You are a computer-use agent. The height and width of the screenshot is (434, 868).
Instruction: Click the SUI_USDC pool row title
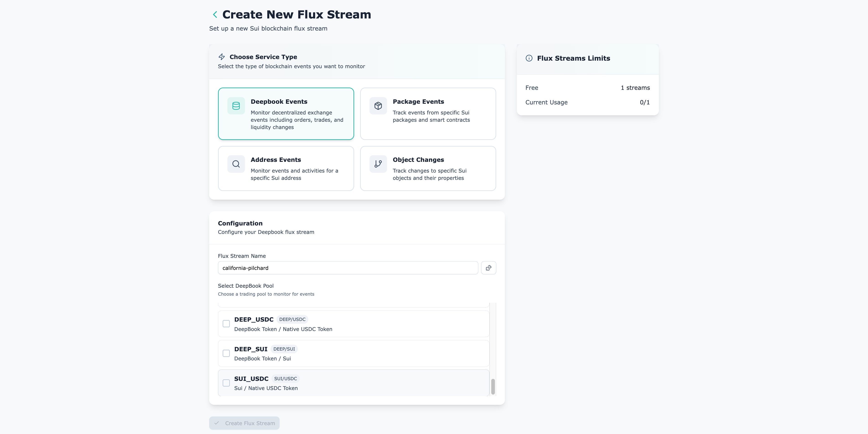[251, 379]
